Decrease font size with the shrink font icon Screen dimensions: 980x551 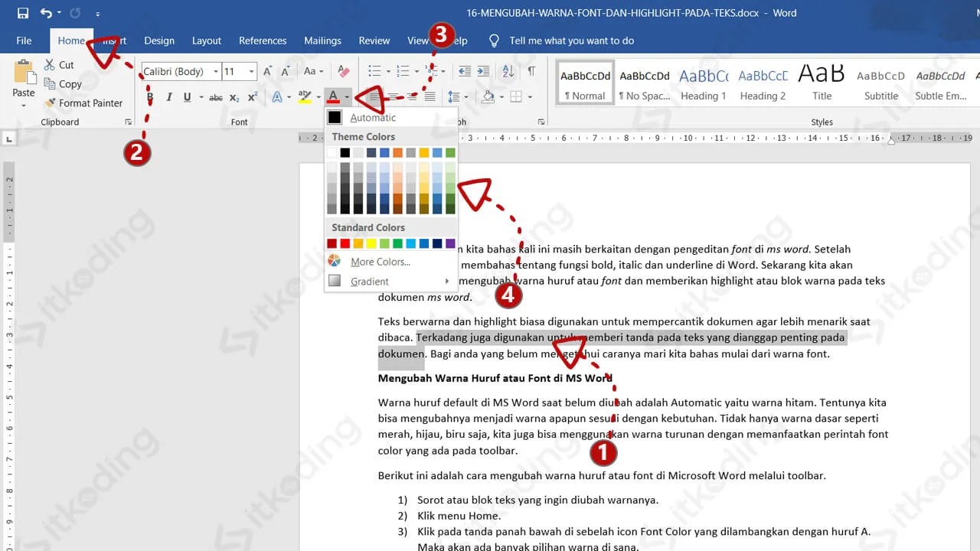point(286,71)
